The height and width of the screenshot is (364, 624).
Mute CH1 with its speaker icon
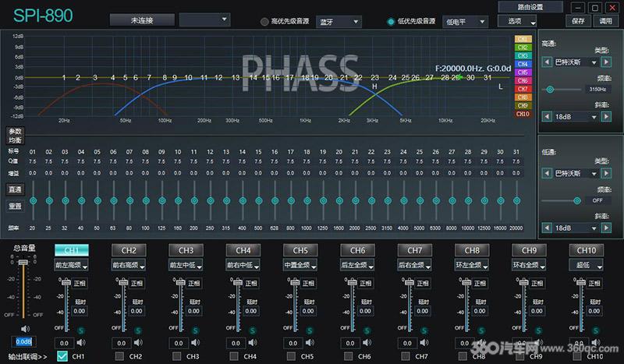pos(81,342)
